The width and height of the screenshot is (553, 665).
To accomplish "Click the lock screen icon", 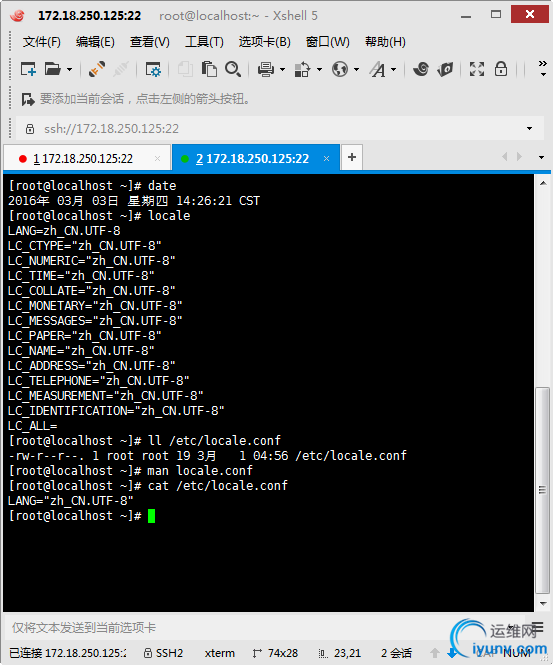I will tap(501, 69).
